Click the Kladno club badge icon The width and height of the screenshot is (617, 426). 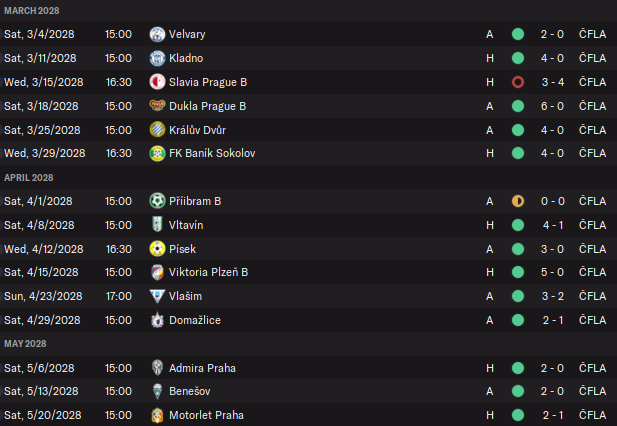(157, 58)
